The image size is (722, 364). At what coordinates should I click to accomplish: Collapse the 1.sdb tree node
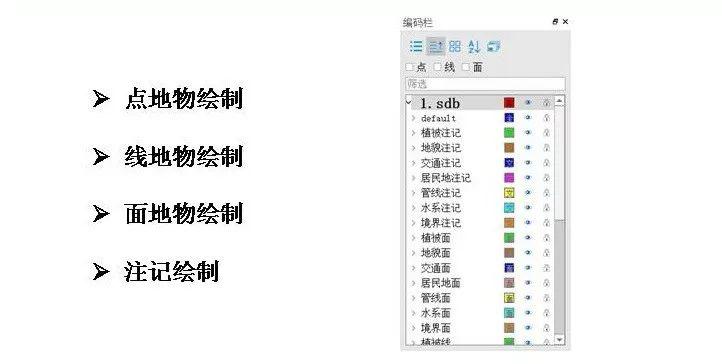408,102
